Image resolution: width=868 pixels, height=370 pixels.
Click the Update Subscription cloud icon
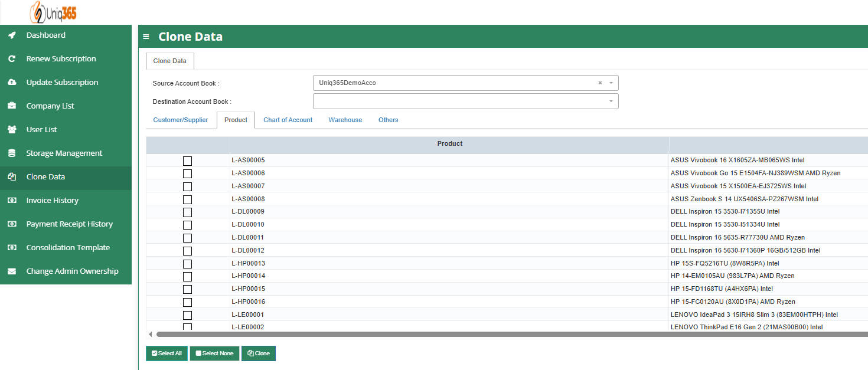click(x=12, y=83)
